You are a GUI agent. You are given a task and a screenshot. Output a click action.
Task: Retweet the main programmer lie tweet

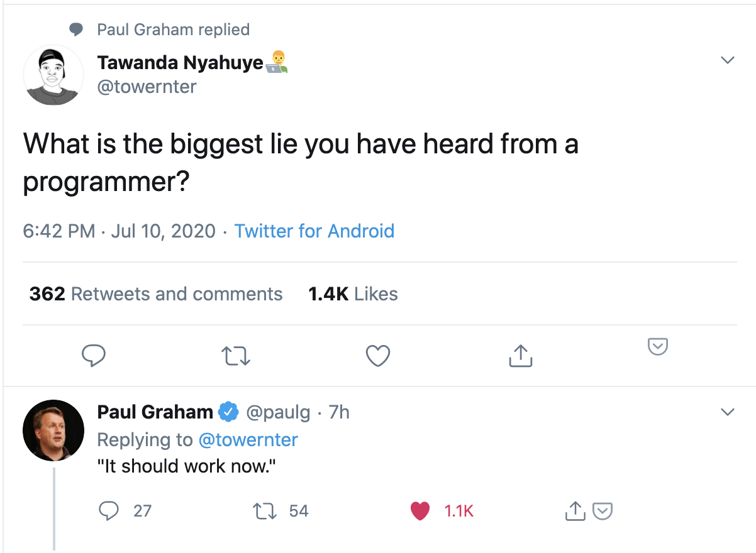point(237,356)
